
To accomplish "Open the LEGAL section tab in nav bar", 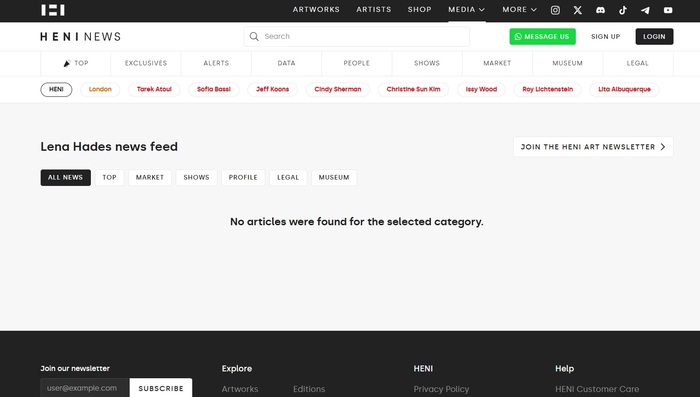I will pyautogui.click(x=638, y=63).
